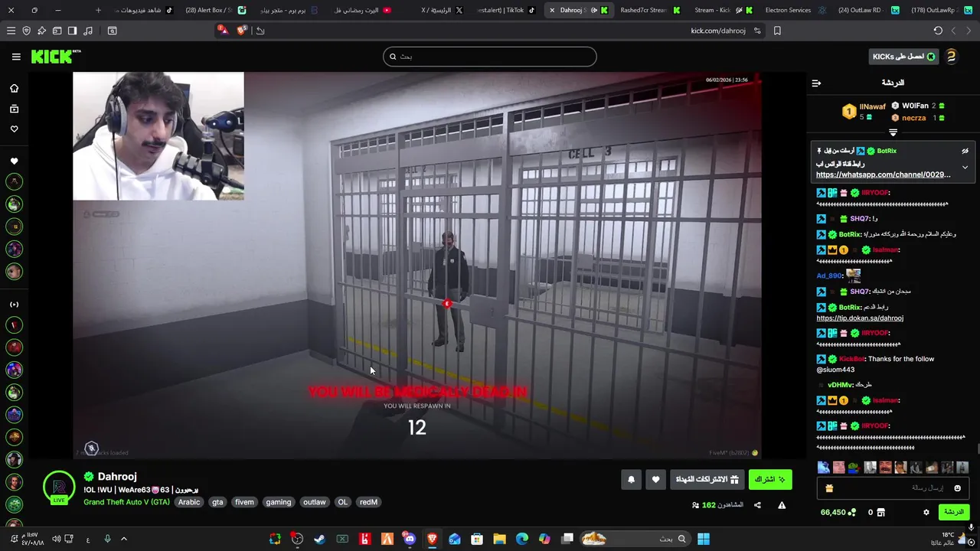Open the gift icon in chat input
The image size is (980, 551).
coord(828,488)
